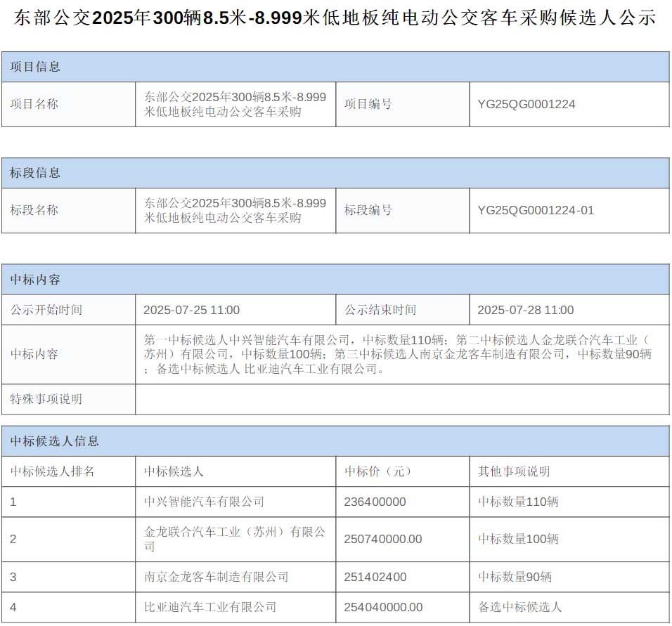Select the 项目信息 section header
The width and height of the screenshot is (672, 626).
pyautogui.click(x=335, y=67)
